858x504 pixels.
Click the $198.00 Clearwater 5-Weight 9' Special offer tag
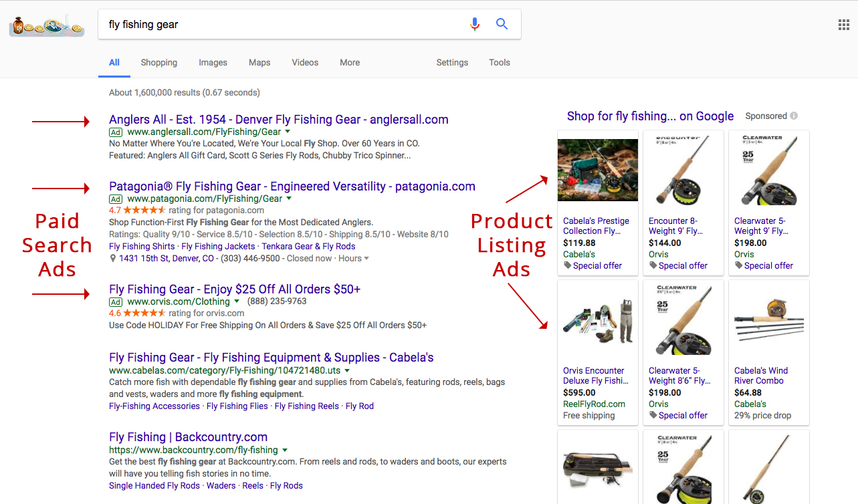click(738, 265)
